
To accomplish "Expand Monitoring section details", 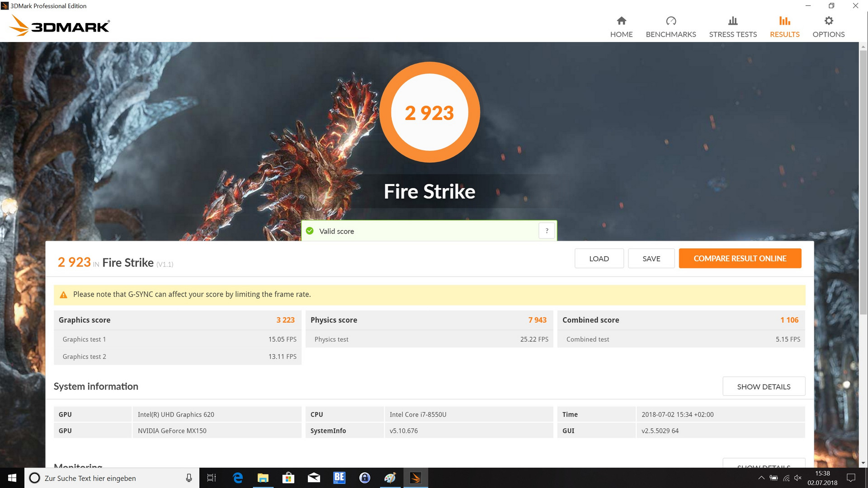I will click(x=763, y=464).
